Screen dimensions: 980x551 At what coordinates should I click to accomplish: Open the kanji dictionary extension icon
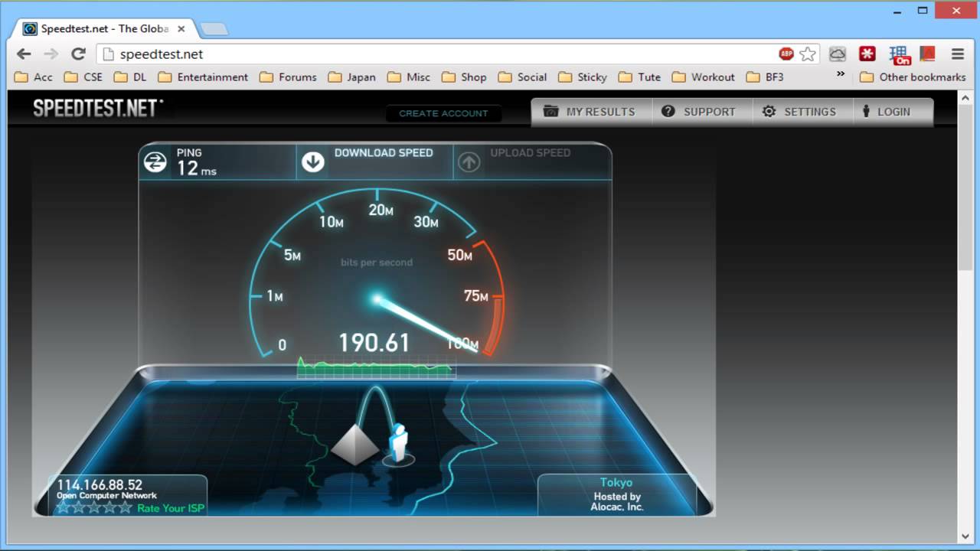pyautogui.click(x=899, y=54)
